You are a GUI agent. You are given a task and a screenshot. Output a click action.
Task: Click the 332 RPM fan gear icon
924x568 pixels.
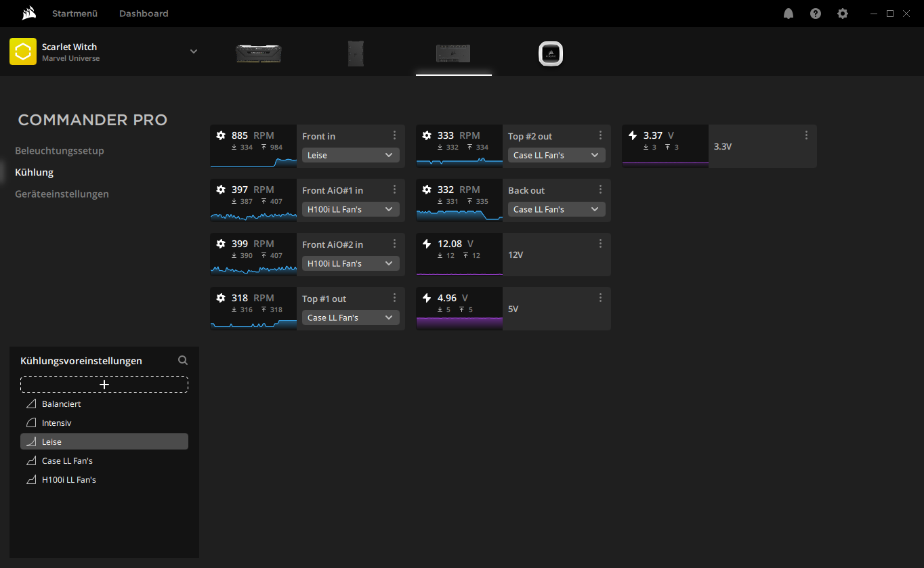tap(427, 190)
